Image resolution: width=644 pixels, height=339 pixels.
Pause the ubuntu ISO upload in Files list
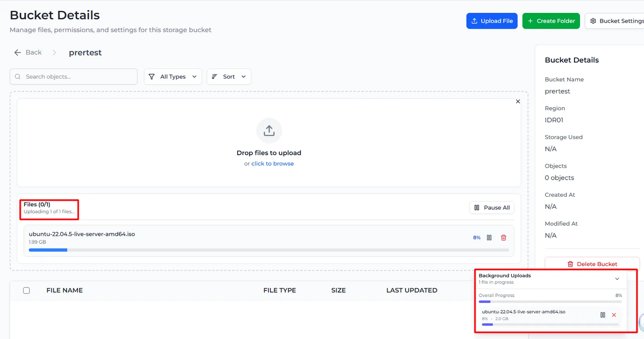pos(489,238)
